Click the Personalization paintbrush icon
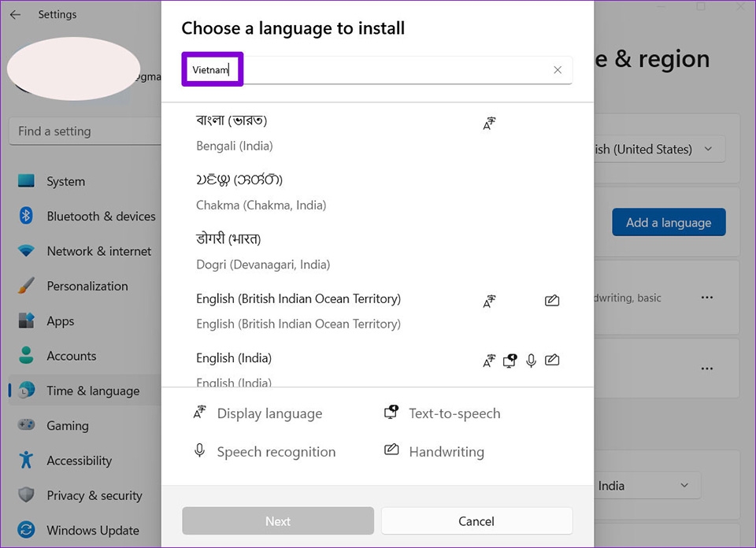The image size is (756, 548). (27, 286)
